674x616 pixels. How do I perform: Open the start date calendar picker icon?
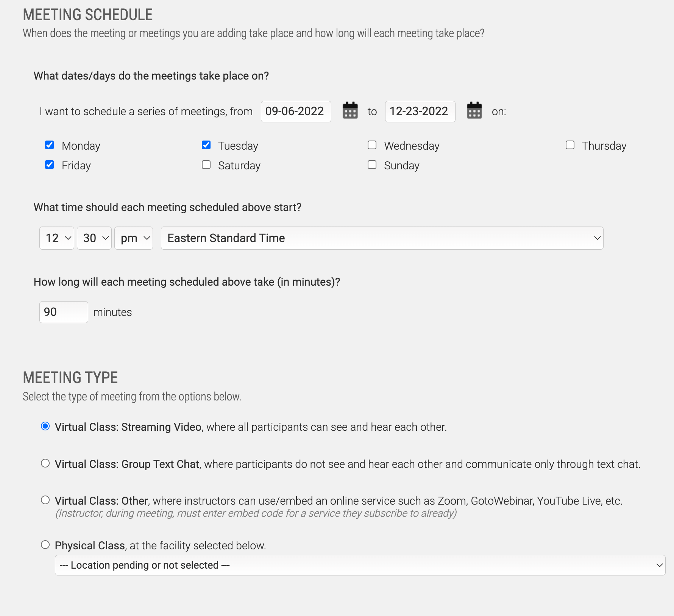tap(350, 111)
